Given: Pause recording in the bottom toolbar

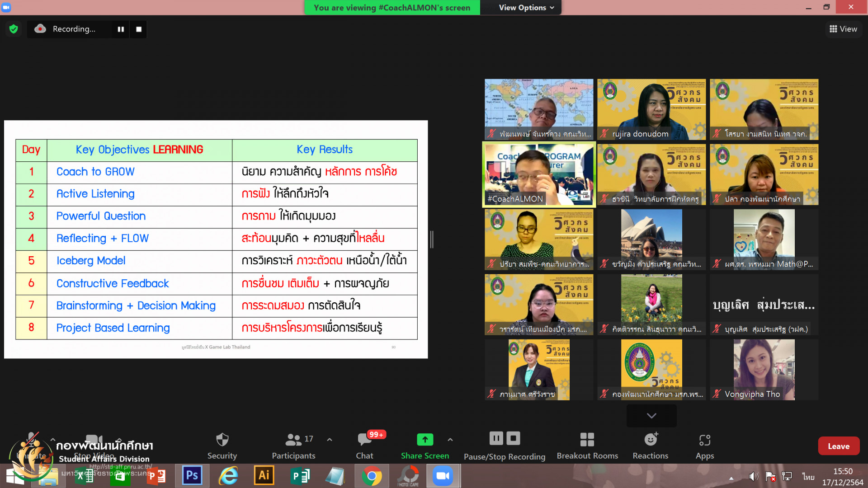Looking at the screenshot, I should 496,438.
